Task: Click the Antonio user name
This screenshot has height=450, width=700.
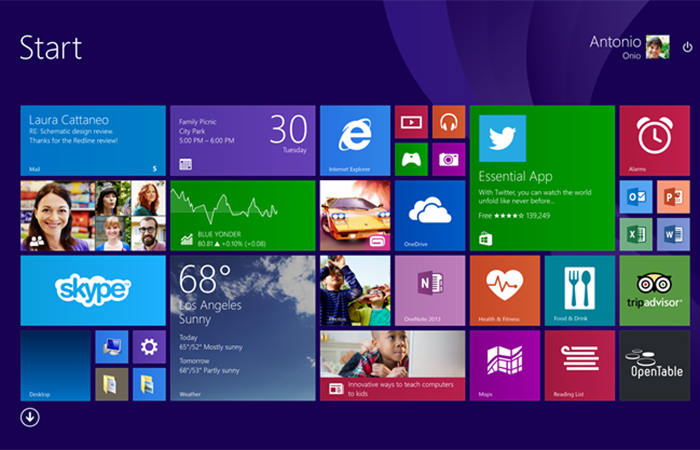Action: coord(615,42)
